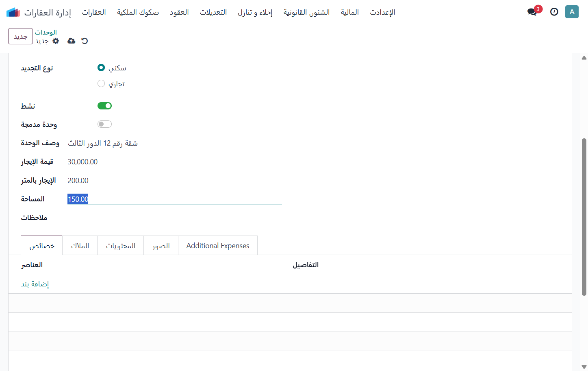Open the العقود menu

click(179, 12)
